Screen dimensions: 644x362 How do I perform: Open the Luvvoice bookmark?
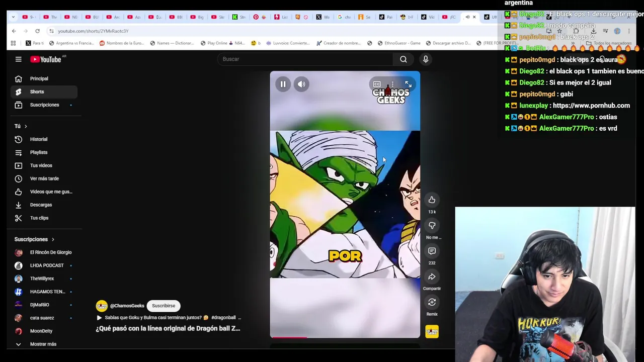pos(287,43)
